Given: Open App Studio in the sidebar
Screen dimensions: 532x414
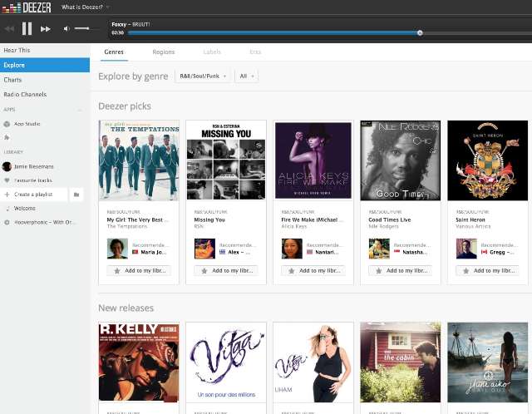Looking at the screenshot, I should click(x=27, y=124).
